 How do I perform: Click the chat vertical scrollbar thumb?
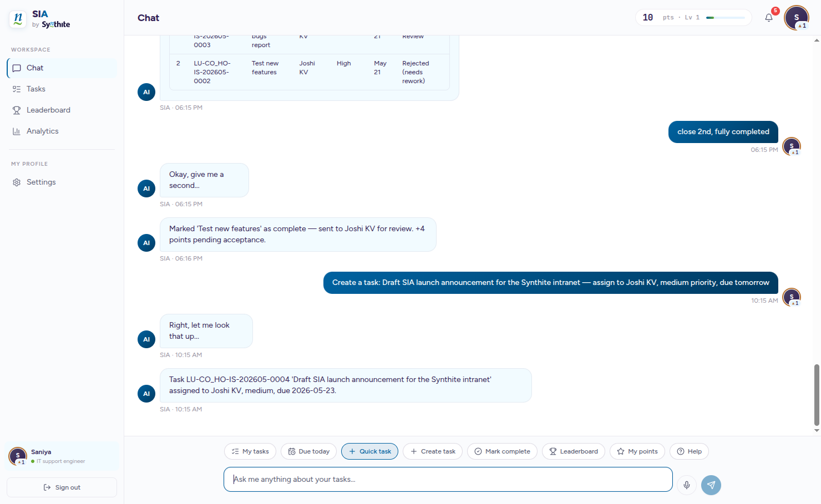817,395
